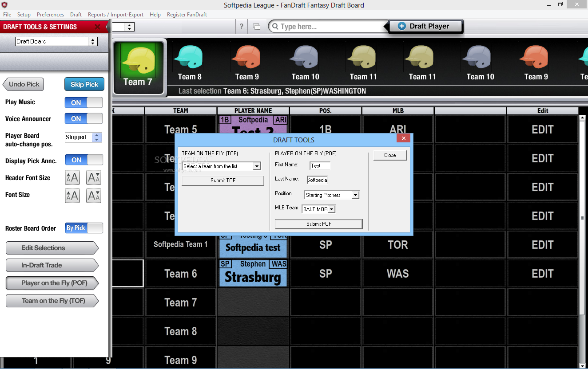Collapse the side panel arrow handle
The image size is (588, 369).
[107, 27]
